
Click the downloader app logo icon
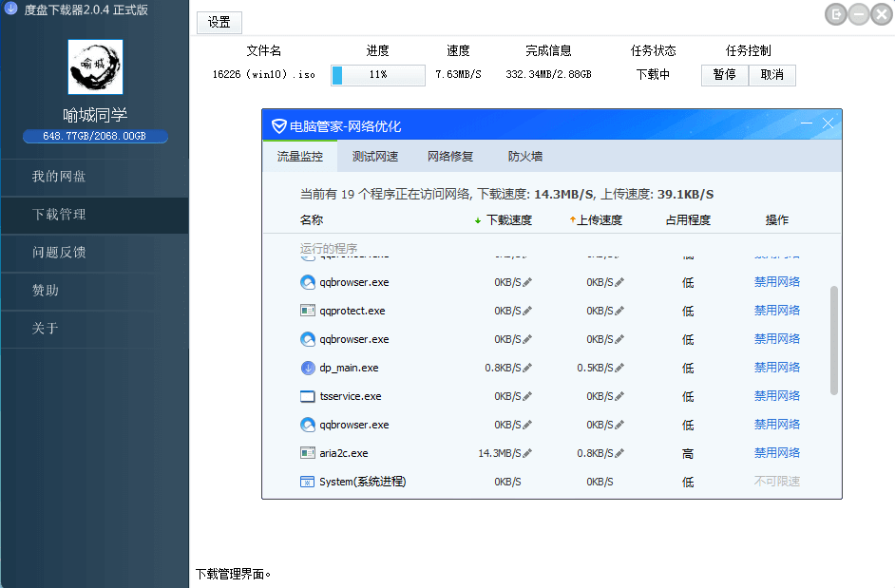click(x=10, y=8)
